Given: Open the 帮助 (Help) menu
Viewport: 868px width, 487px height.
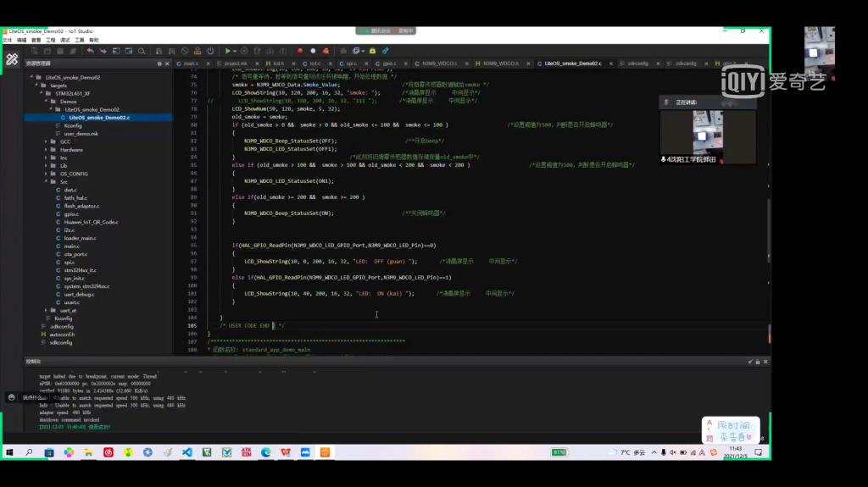Looking at the screenshot, I should (94, 40).
